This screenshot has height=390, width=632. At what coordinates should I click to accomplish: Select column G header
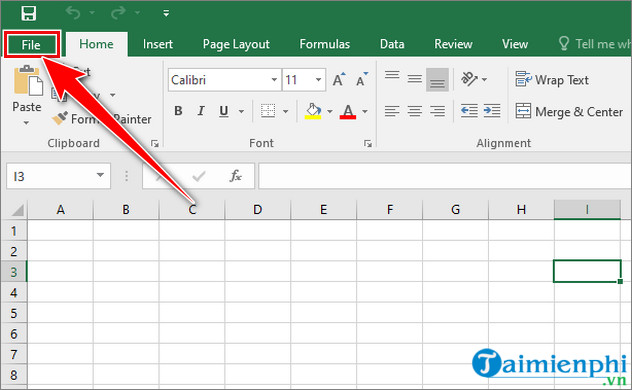pos(455,210)
